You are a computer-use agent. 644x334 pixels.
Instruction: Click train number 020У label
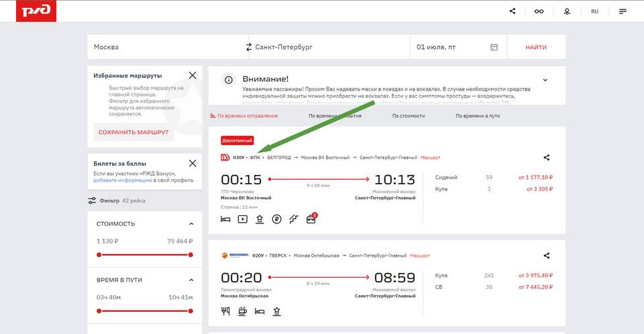(x=258, y=256)
